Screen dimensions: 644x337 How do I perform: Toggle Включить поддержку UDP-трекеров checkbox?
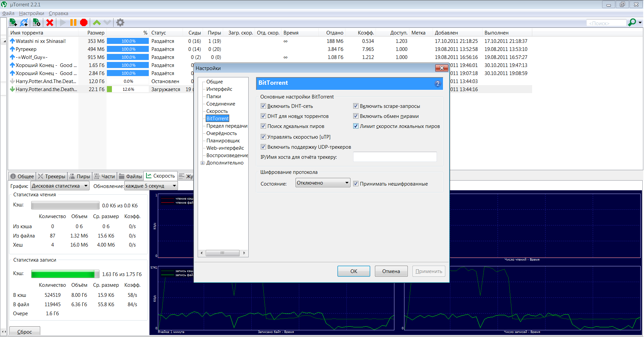point(263,147)
